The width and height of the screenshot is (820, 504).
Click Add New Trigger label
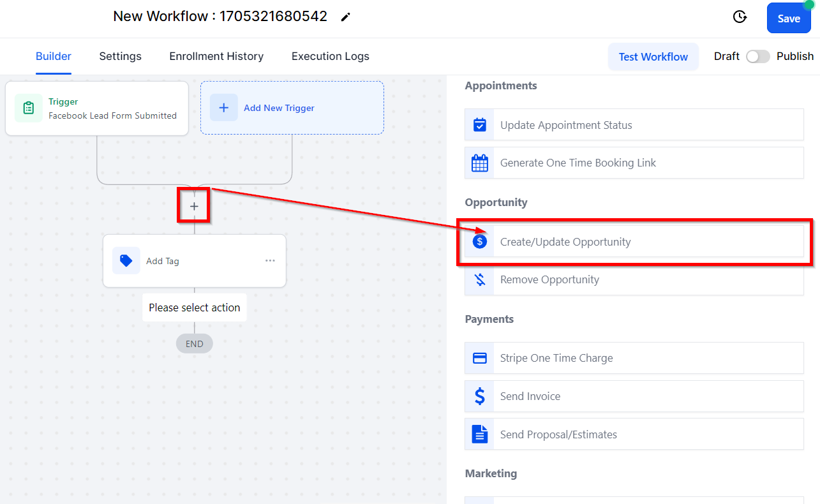point(279,108)
